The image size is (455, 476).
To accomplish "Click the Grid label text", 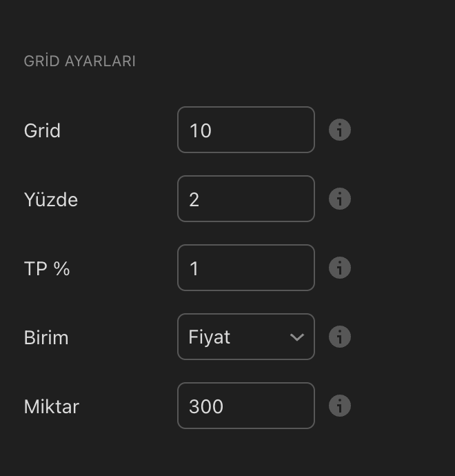I will [42, 130].
